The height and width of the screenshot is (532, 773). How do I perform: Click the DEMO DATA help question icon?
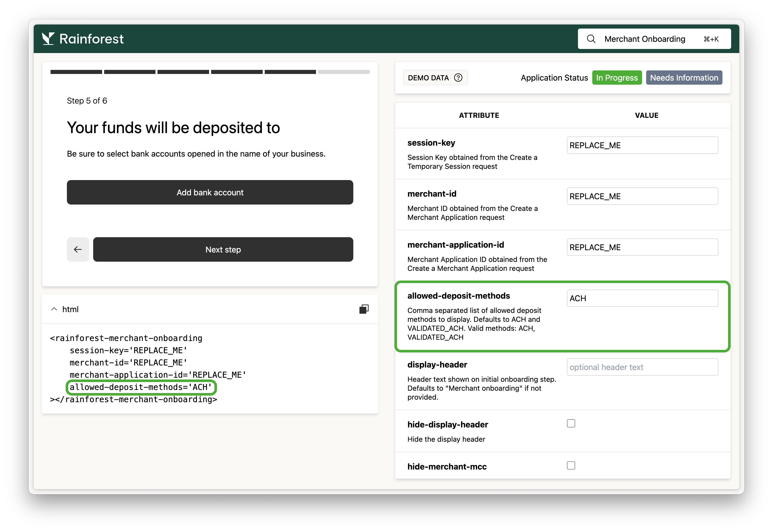pyautogui.click(x=458, y=78)
